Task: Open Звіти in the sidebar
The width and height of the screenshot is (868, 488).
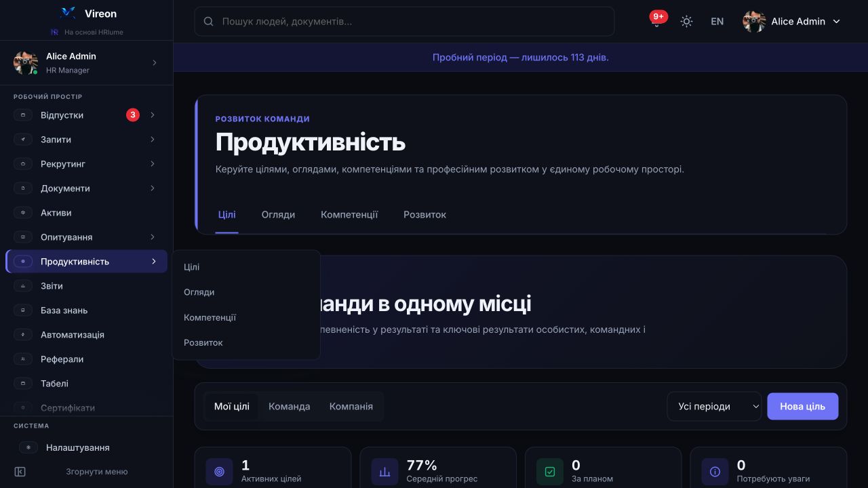Action: point(86,286)
